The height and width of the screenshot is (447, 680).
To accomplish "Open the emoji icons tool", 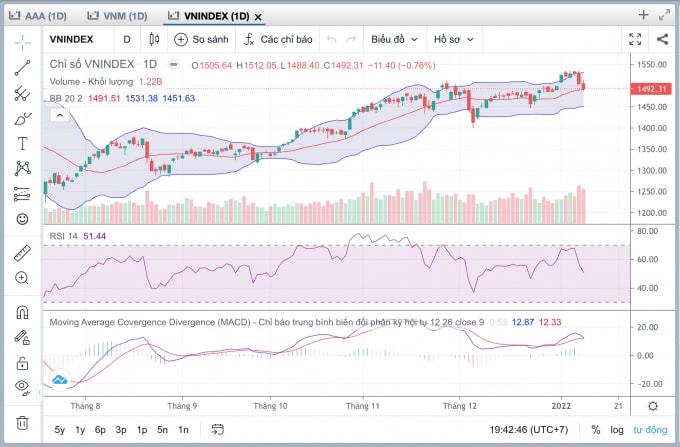I will click(x=22, y=219).
